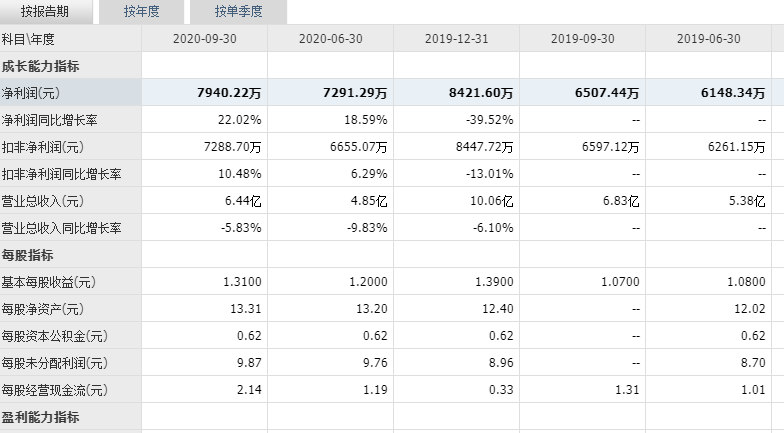Click the 每股经营现金流(元) row label
The image size is (784, 433).
(x=54, y=390)
